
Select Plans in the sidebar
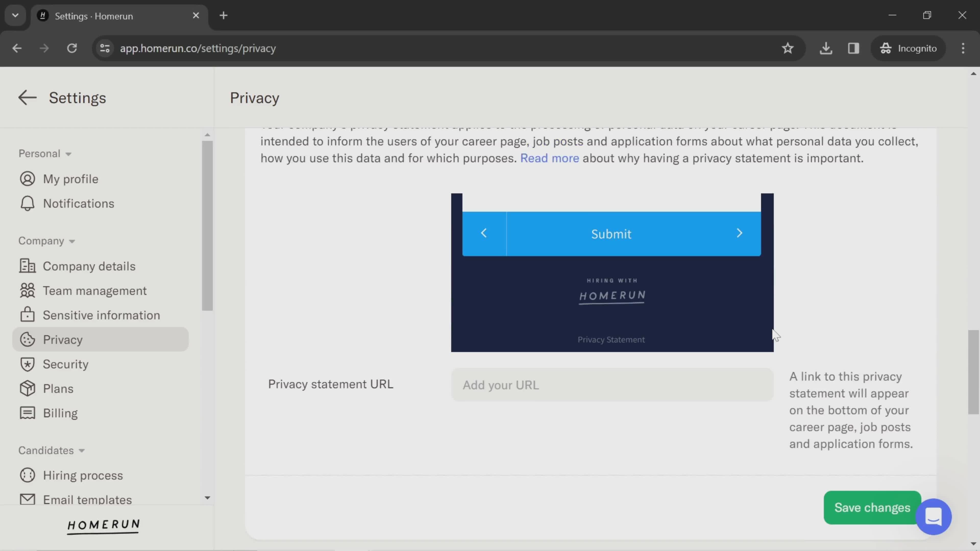[58, 389]
